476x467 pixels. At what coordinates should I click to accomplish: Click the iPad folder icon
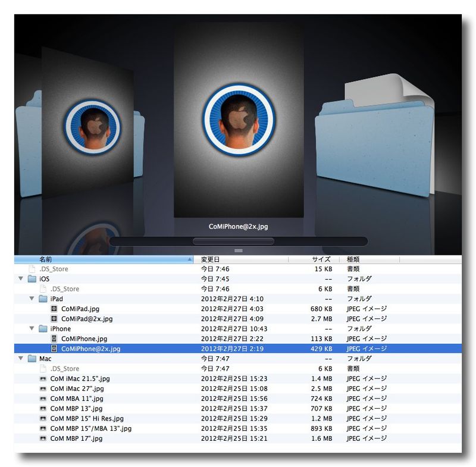(x=43, y=299)
